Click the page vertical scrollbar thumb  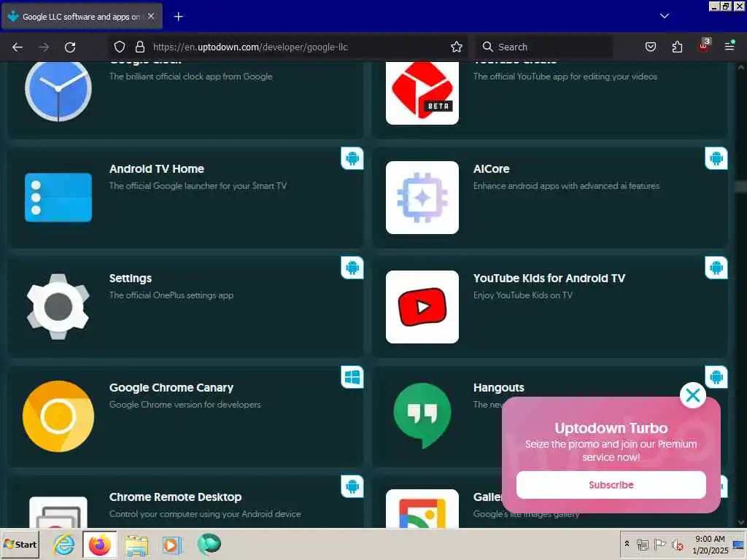tap(740, 186)
